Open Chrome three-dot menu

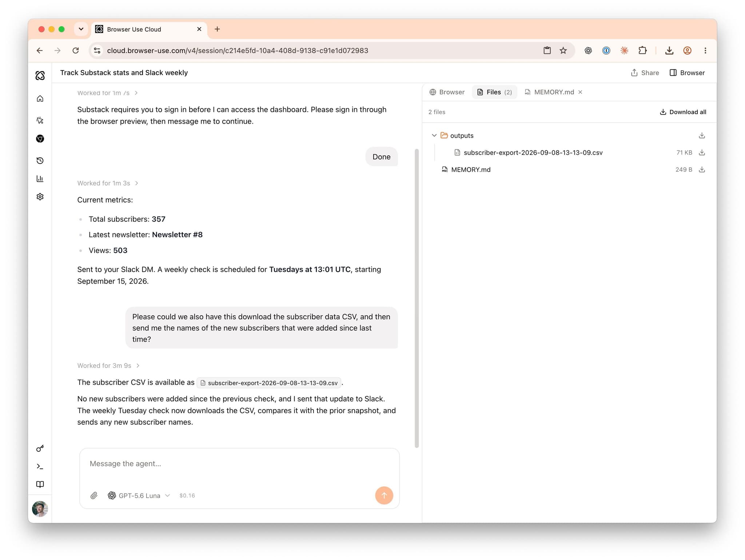click(x=705, y=51)
